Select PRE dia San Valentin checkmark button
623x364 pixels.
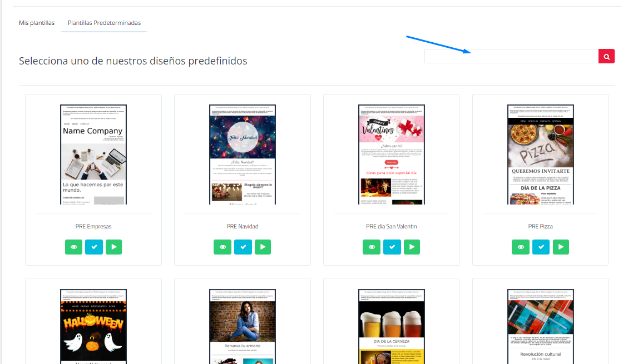392,247
